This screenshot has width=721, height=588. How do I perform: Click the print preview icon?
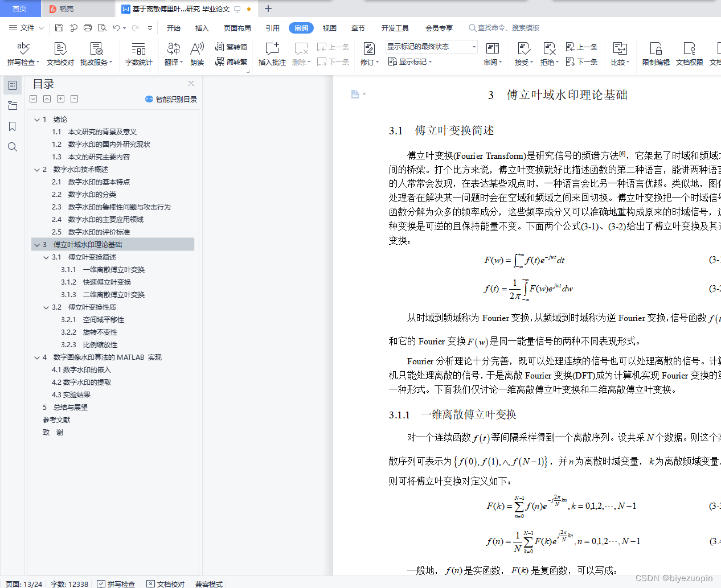[x=102, y=27]
